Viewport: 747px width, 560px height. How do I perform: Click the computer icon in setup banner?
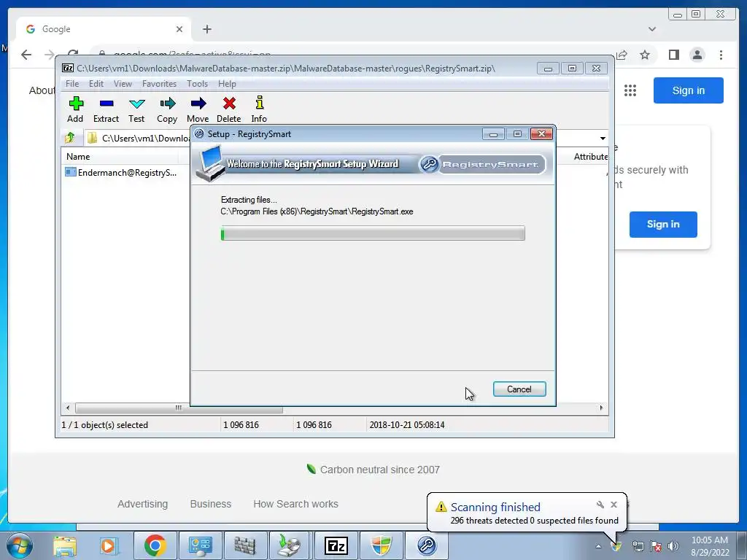(x=211, y=163)
